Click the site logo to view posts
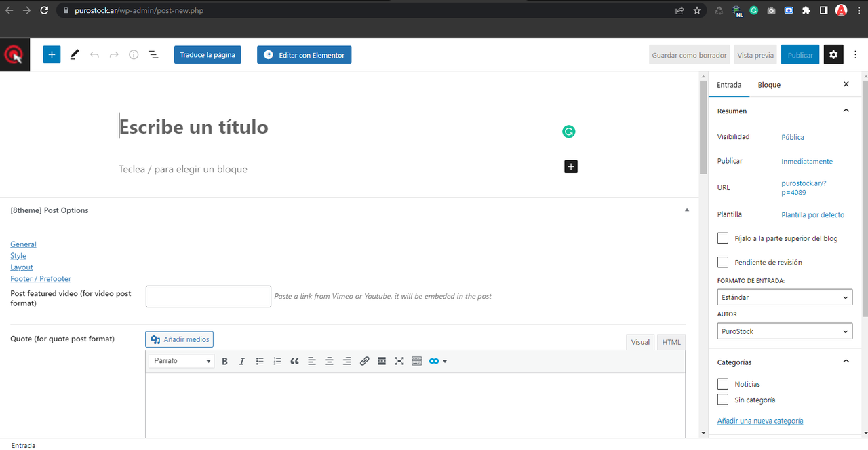The height and width of the screenshot is (450, 868). 15,54
